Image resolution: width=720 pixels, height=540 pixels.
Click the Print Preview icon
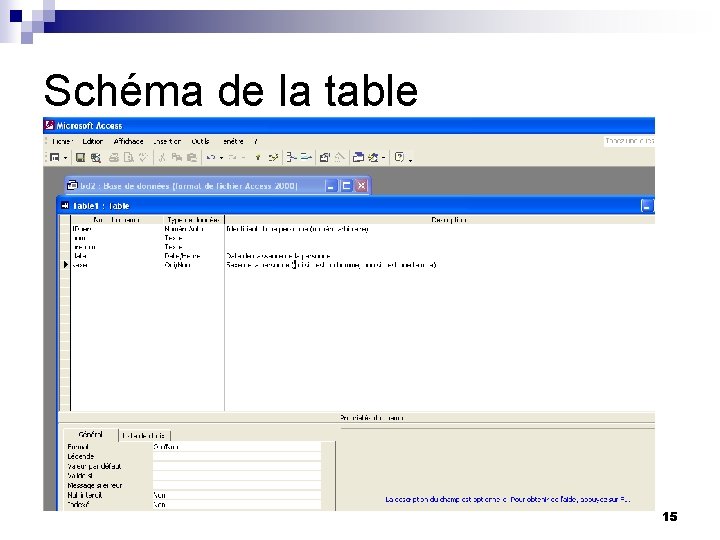click(x=129, y=158)
